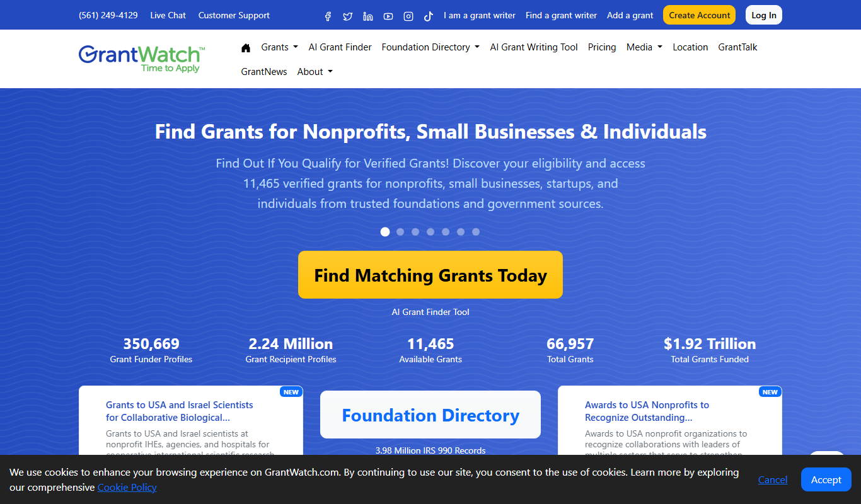The width and height of the screenshot is (861, 504).
Task: Open 'Grants to USA and Israel Scientists' card title
Action: (180, 411)
